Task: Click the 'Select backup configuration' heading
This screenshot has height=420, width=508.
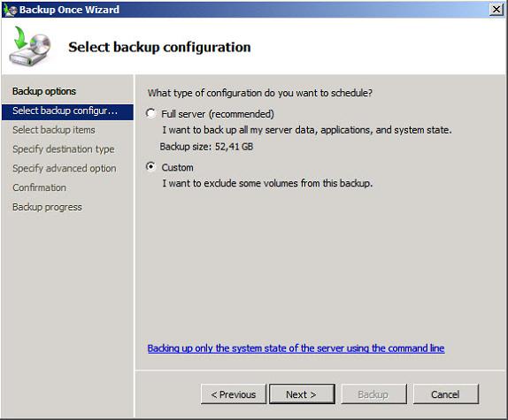Action: pyautogui.click(x=159, y=47)
